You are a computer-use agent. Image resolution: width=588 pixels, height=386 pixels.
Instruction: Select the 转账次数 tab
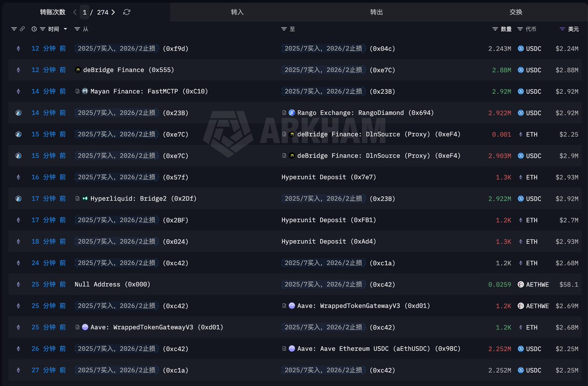pos(52,12)
